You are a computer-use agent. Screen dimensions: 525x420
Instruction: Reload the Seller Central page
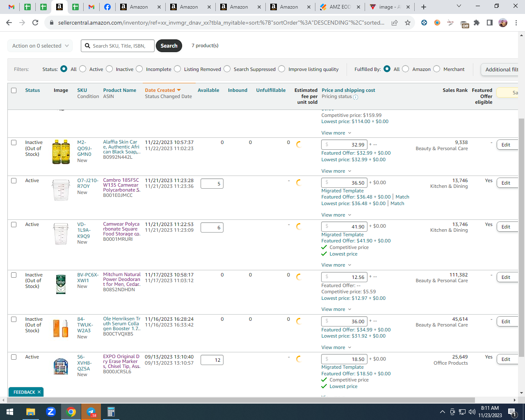(x=35, y=23)
